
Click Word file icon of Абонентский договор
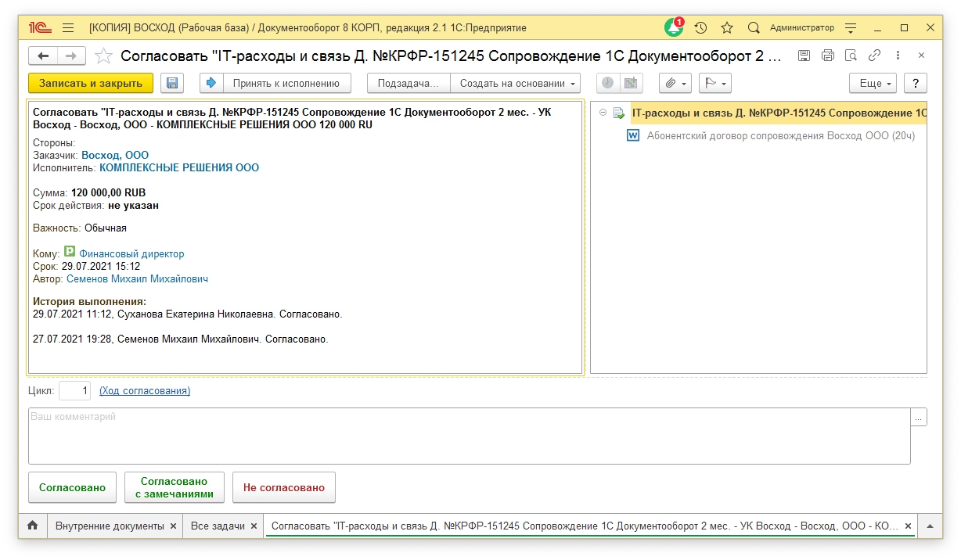(x=634, y=135)
